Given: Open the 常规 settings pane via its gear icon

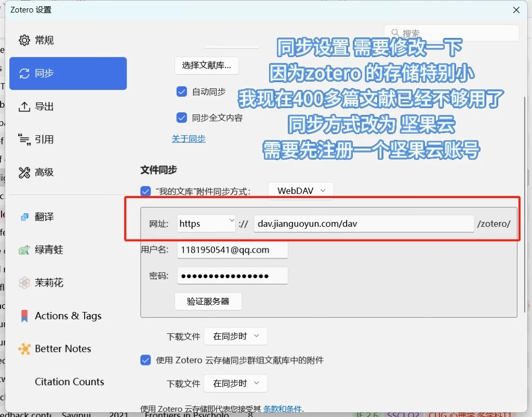Looking at the screenshot, I should point(24,40).
